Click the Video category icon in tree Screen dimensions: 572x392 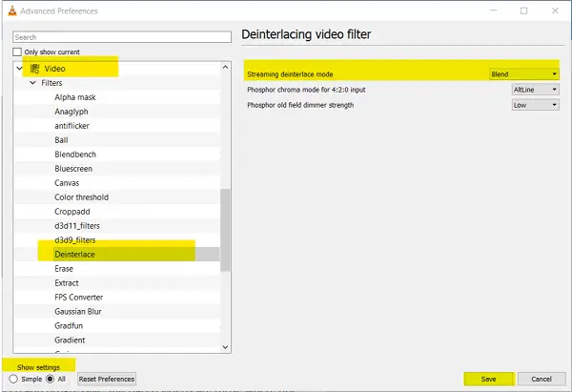(x=35, y=69)
